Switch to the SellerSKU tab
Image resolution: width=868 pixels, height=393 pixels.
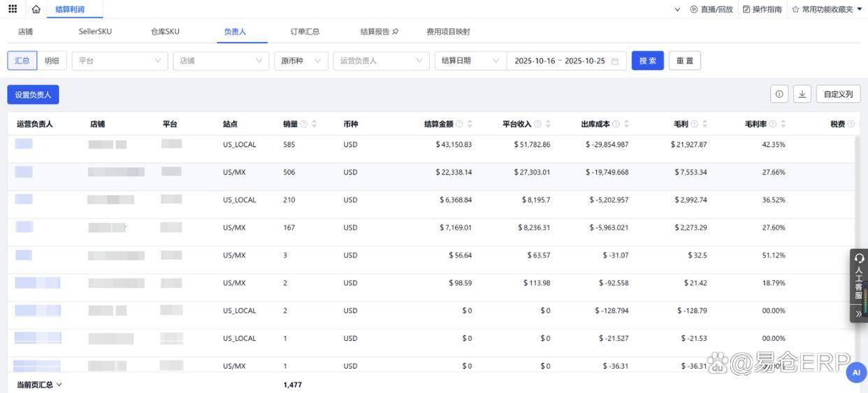[95, 31]
